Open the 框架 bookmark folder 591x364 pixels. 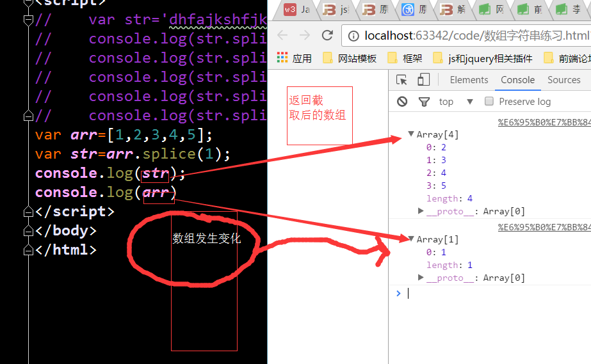(405, 58)
